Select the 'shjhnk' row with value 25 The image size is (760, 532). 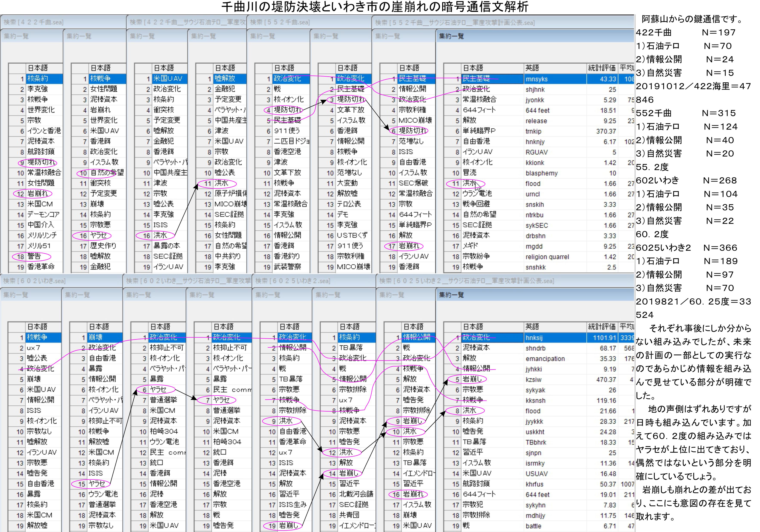coord(535,89)
